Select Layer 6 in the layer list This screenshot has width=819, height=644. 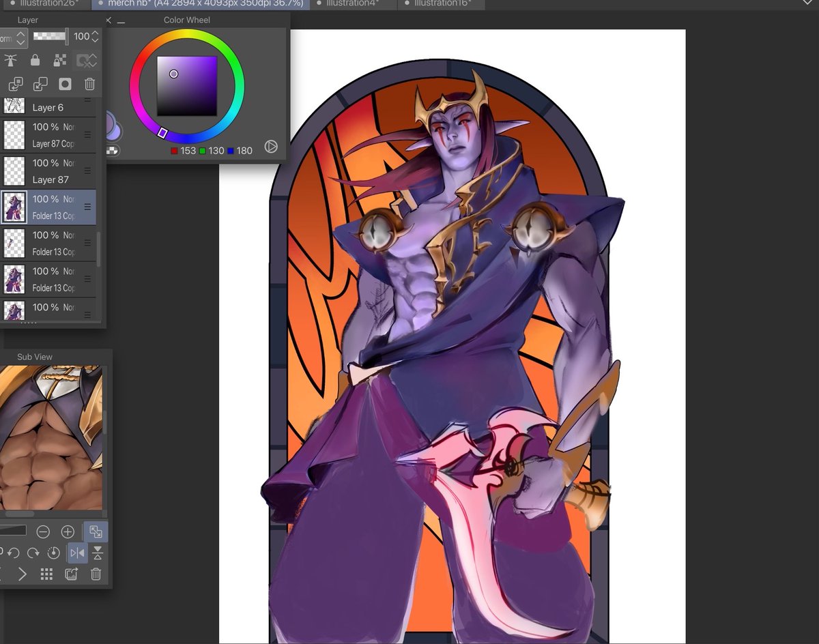click(x=48, y=107)
